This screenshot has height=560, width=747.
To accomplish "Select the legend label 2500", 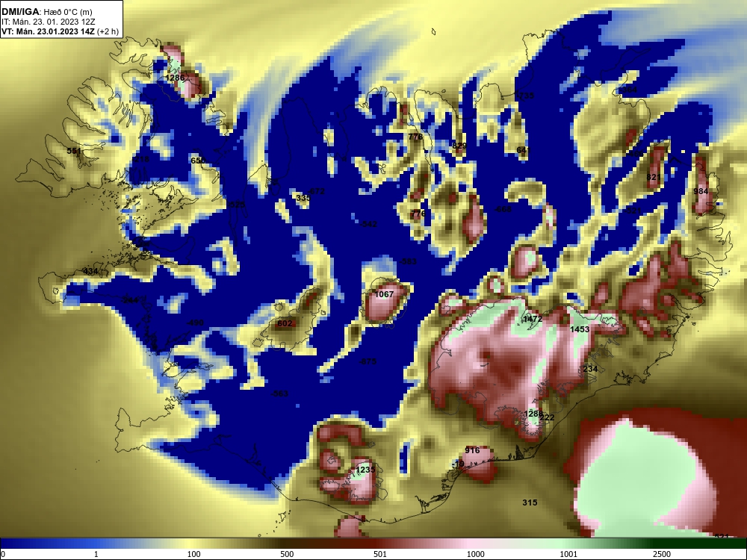I will click(662, 554).
